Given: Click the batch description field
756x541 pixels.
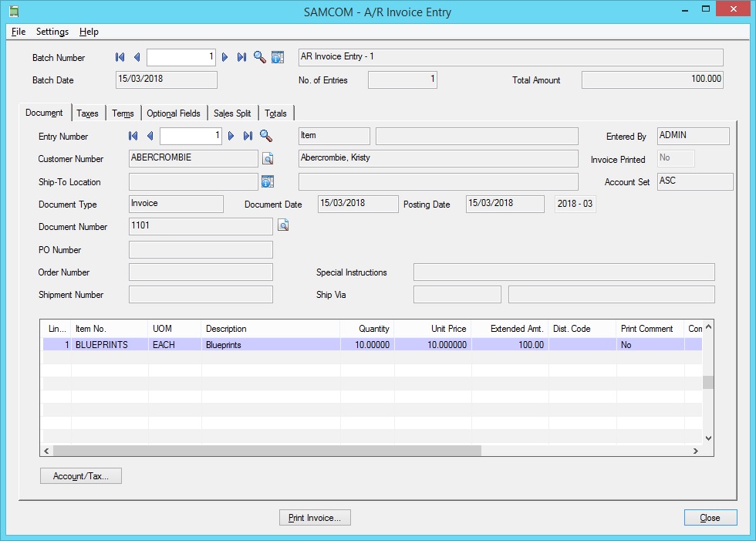Looking at the screenshot, I should pyautogui.click(x=511, y=57).
